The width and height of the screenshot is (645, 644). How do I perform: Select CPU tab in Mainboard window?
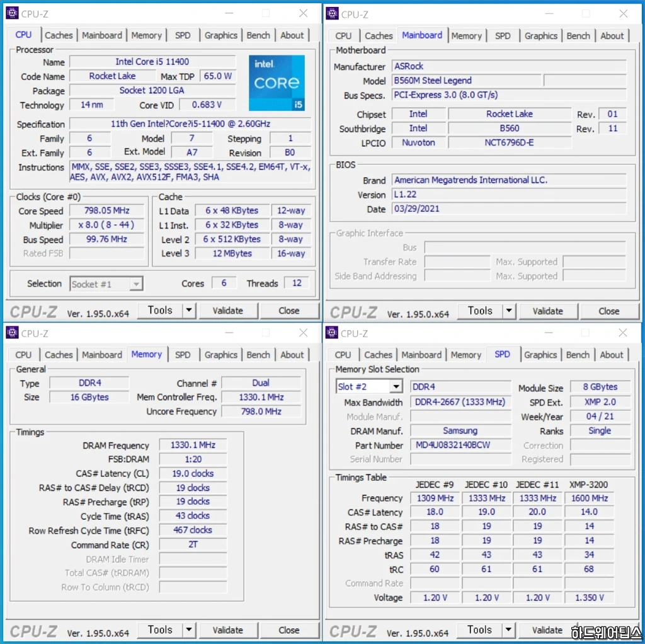point(343,36)
